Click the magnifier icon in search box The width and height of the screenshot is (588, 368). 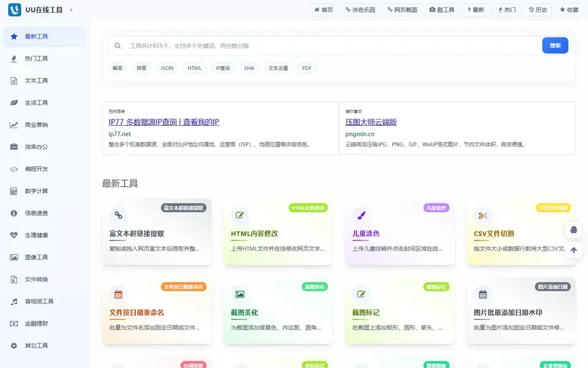(x=118, y=46)
